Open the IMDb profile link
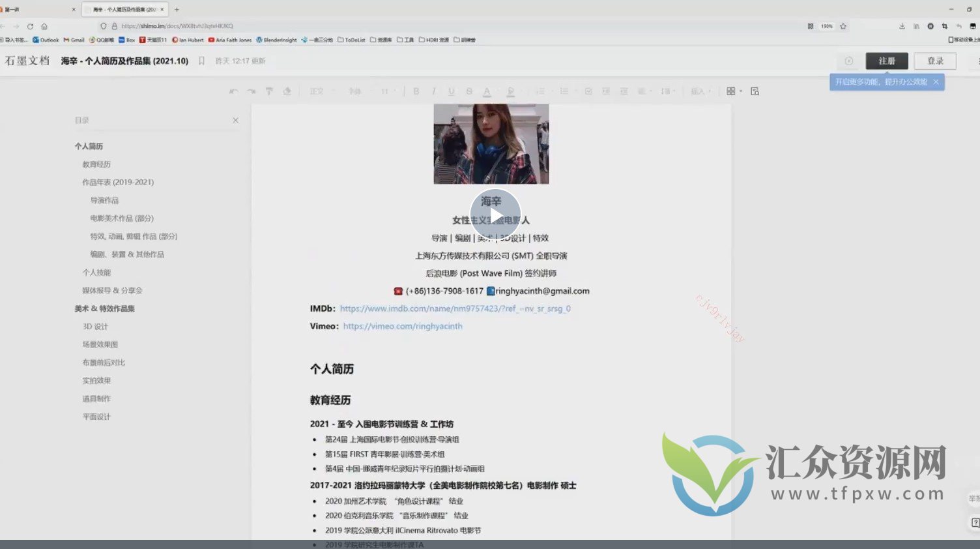Image resolution: width=980 pixels, height=549 pixels. [x=455, y=308]
